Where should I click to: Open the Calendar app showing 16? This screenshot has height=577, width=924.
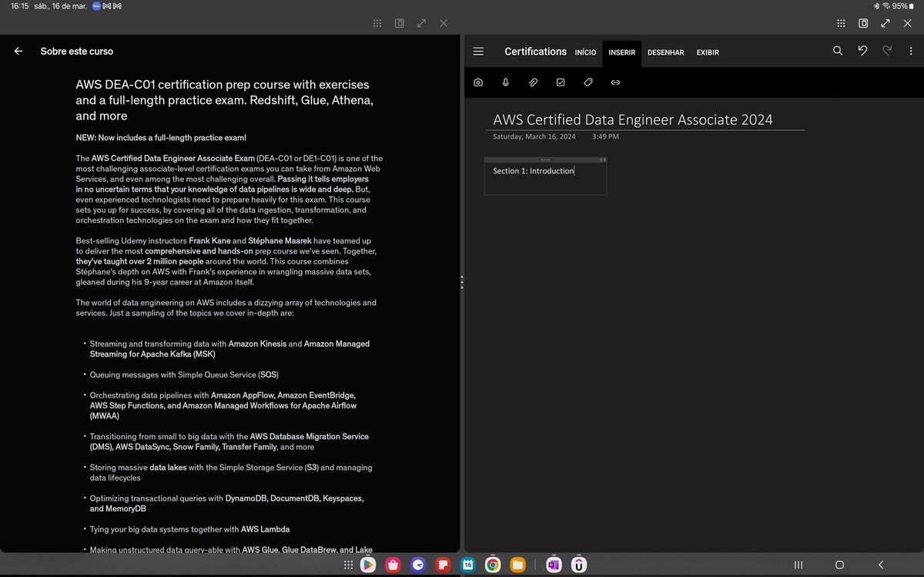(x=467, y=565)
